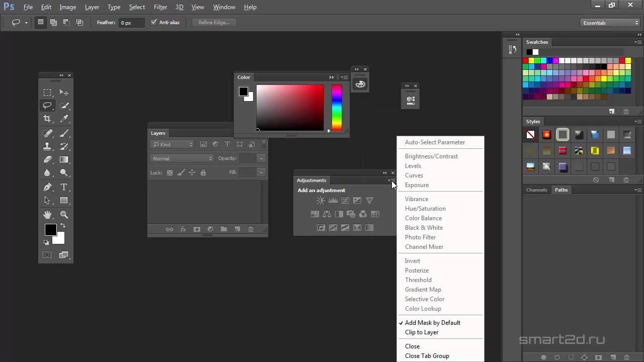Click the Levels histogram icon in Adjustments
Screen dimensions: 644x362
(x=333, y=200)
